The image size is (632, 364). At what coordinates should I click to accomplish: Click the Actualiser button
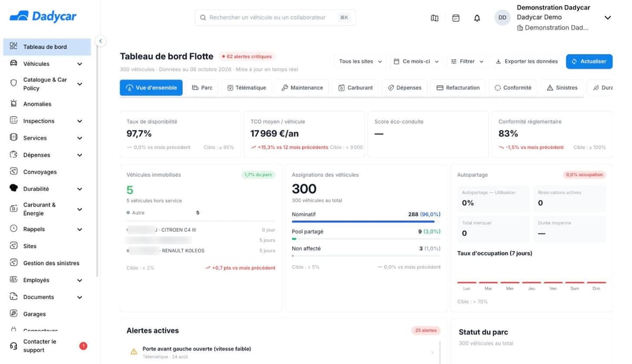click(x=589, y=62)
